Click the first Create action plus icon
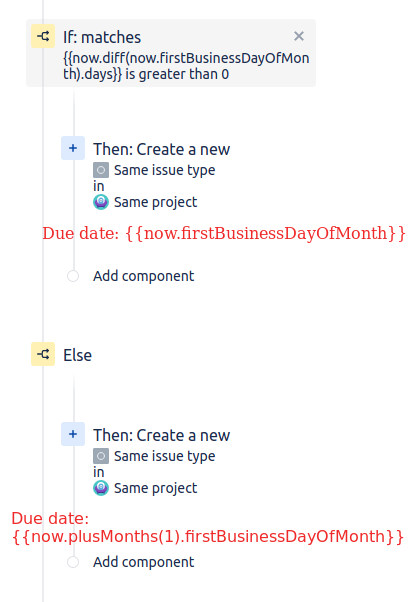419x602 pixels. (73, 148)
